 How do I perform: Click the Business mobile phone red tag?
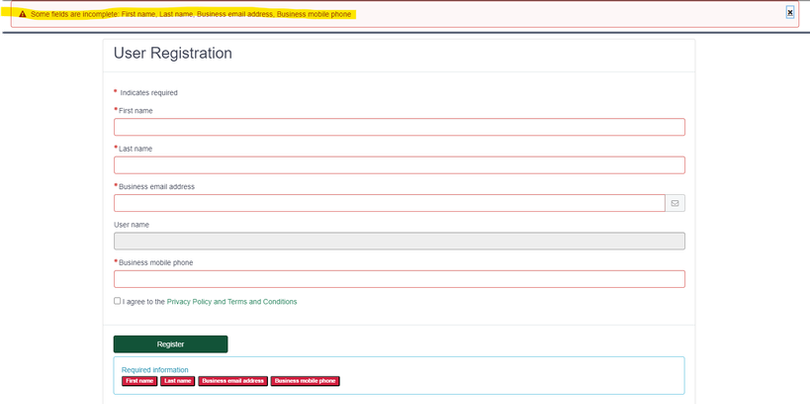click(305, 381)
